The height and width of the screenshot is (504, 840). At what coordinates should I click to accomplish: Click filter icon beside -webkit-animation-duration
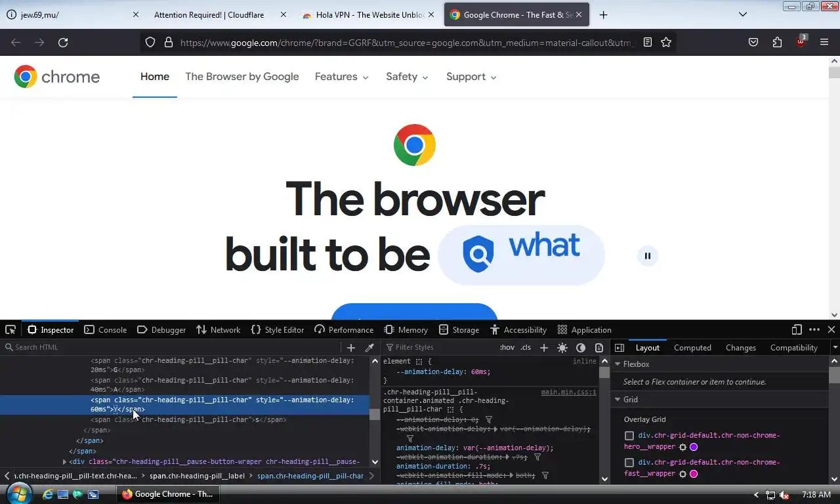pyautogui.click(x=537, y=457)
